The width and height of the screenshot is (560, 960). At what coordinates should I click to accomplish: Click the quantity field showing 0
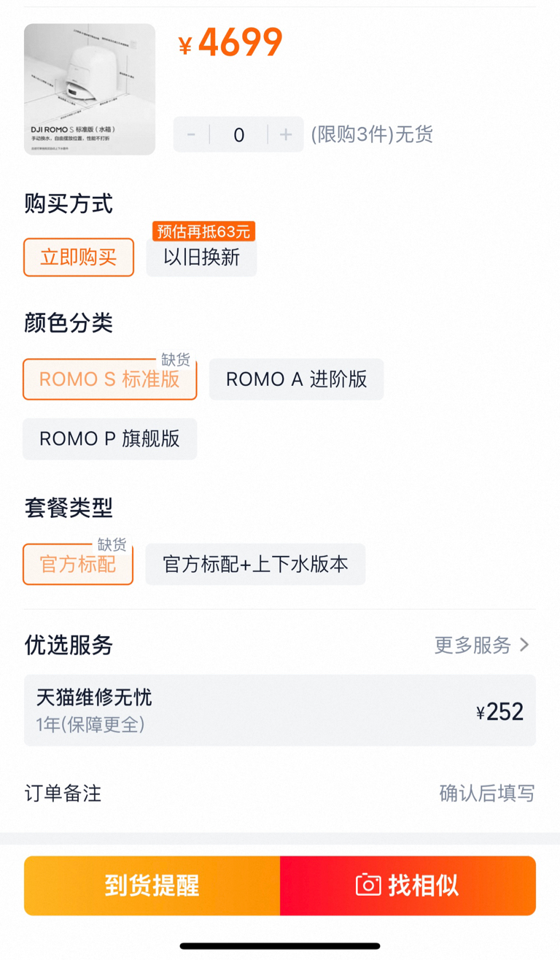point(238,135)
